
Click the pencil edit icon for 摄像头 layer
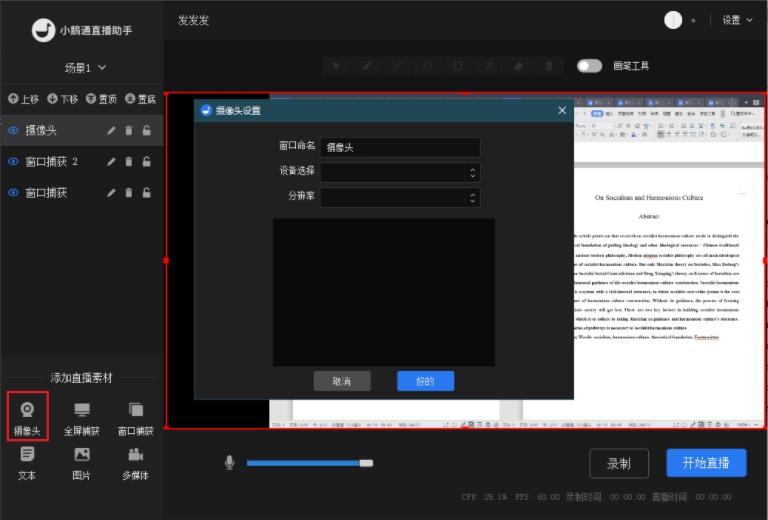pyautogui.click(x=112, y=131)
